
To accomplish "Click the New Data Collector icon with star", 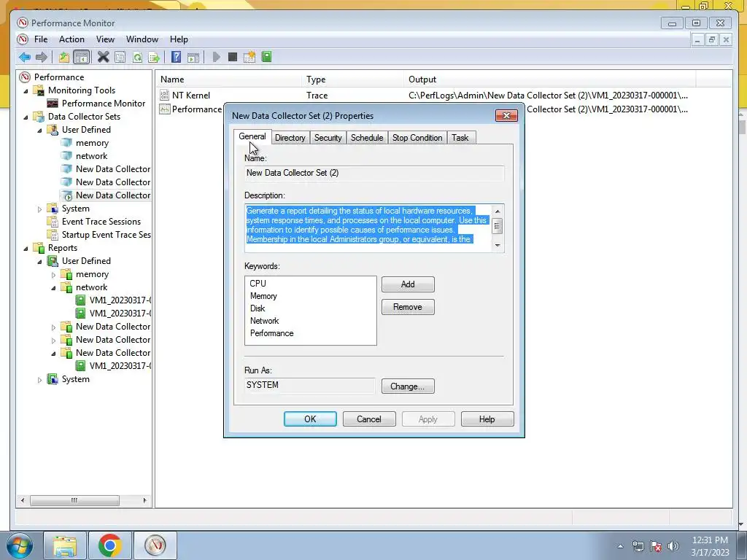I will [249, 57].
